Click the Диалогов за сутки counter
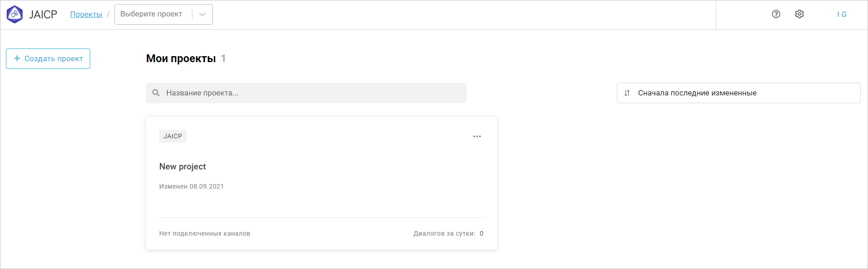868x269 pixels. pyautogui.click(x=448, y=233)
